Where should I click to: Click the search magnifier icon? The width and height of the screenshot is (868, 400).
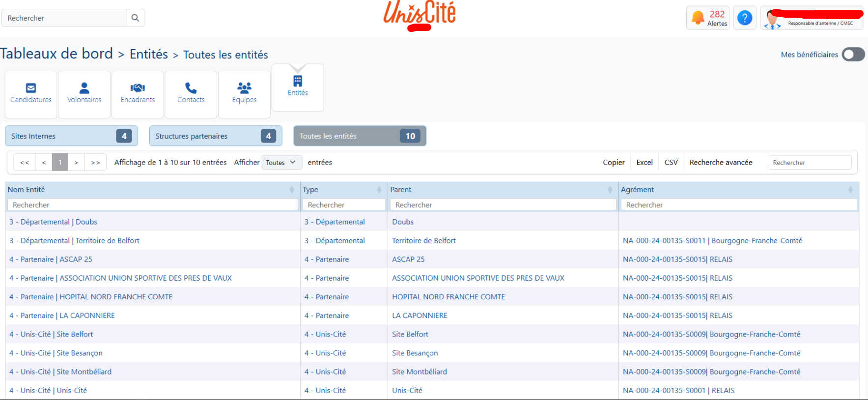(x=135, y=18)
